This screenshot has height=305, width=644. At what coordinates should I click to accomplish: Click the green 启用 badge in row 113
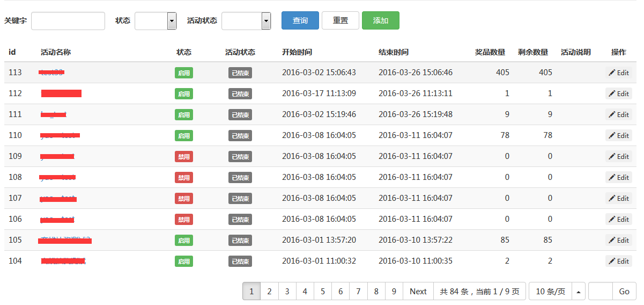point(184,73)
